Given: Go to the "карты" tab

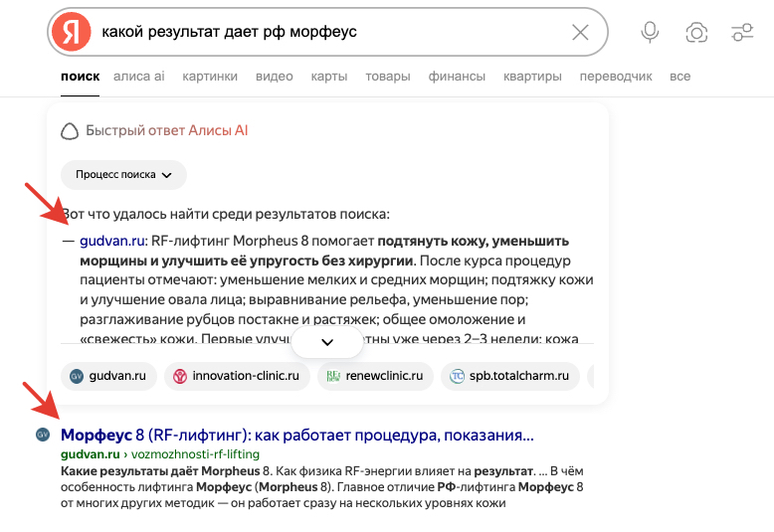Looking at the screenshot, I should (x=328, y=77).
